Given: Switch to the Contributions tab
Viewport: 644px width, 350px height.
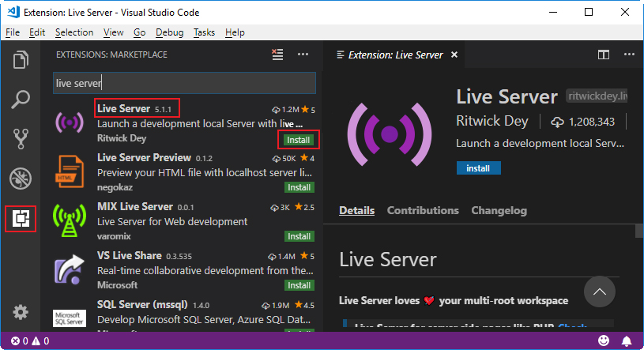Looking at the screenshot, I should click(423, 210).
